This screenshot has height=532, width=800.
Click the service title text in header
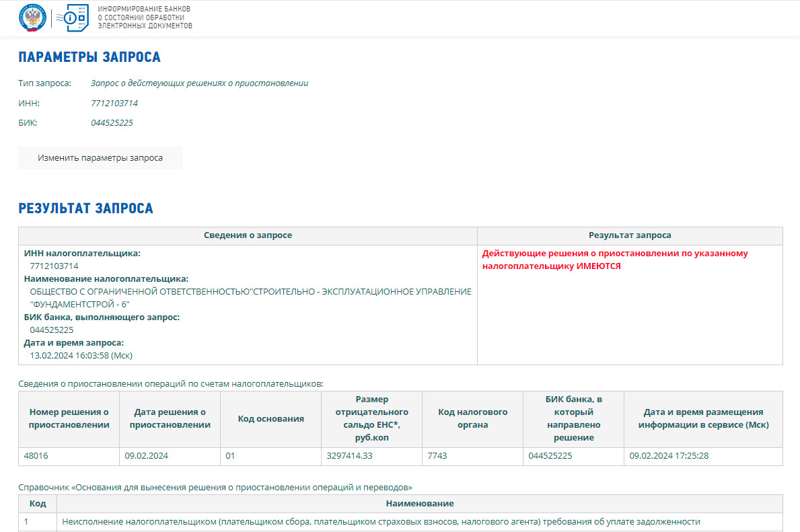(x=145, y=17)
